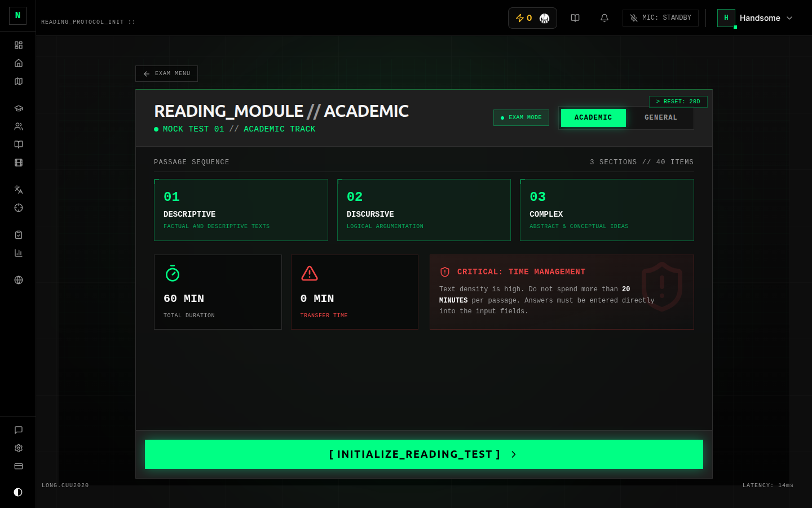Open the sidebar open-book icon
The image size is (812, 508).
[19, 144]
